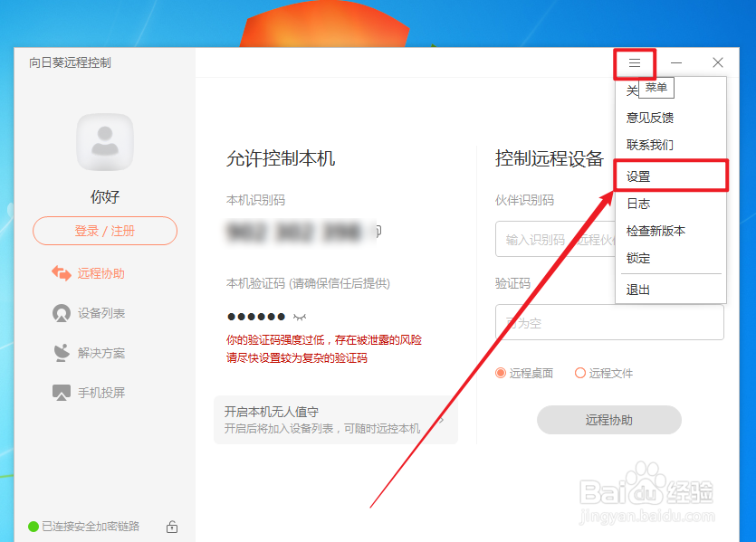Open 设置 from the menu
The height and width of the screenshot is (542, 756).
coord(671,176)
